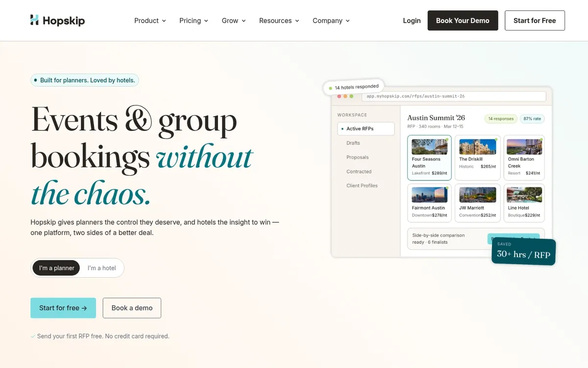The image size is (588, 368).
Task: Click the 14 responses badge
Action: click(x=501, y=119)
